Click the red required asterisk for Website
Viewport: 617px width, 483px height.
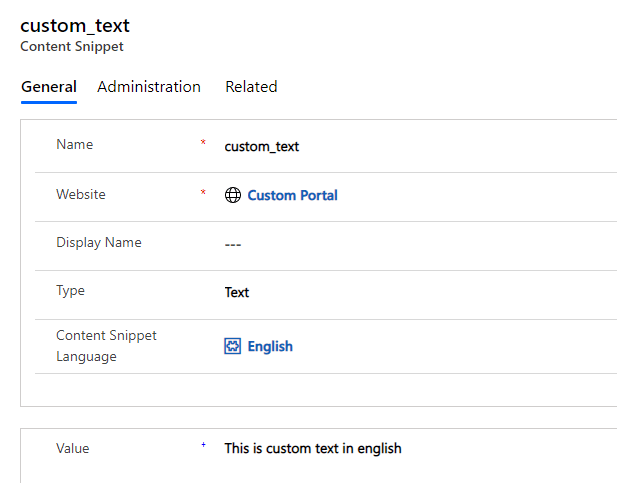pyautogui.click(x=203, y=193)
